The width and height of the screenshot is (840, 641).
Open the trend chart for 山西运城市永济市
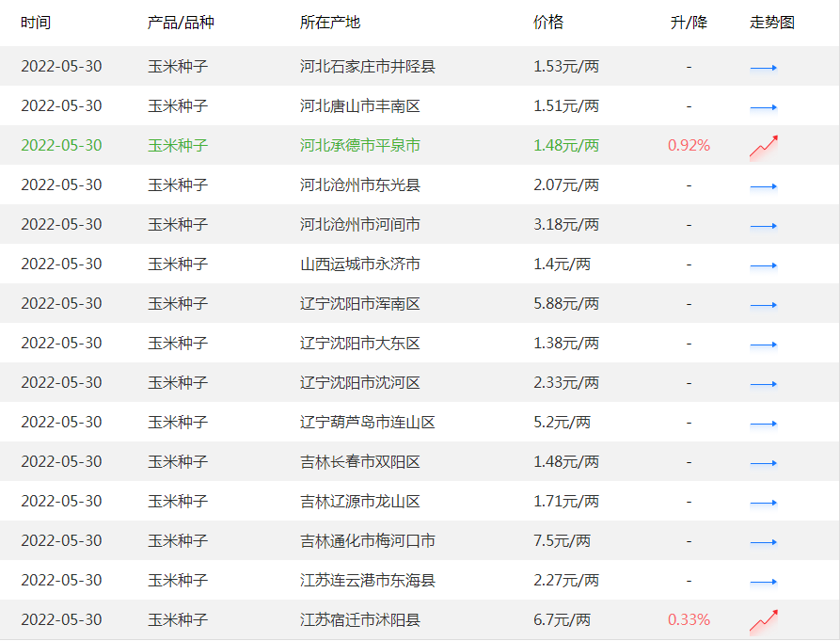(764, 264)
